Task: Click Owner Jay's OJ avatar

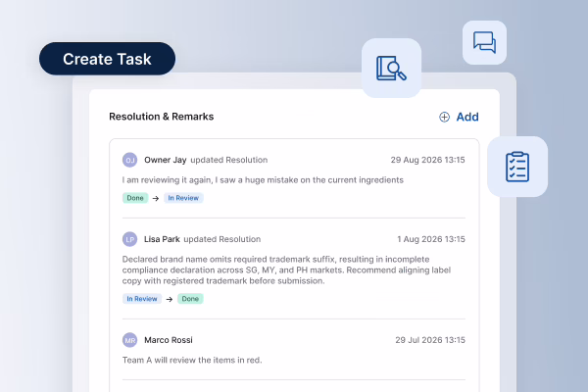Action: click(129, 160)
